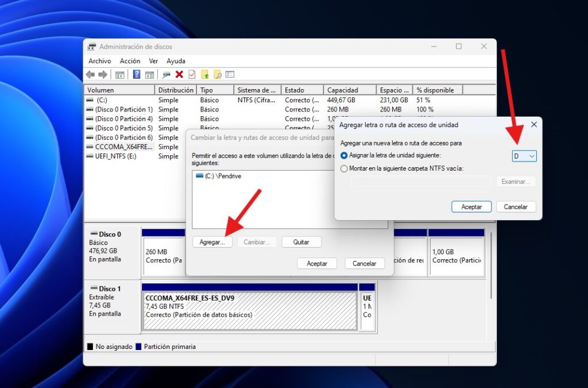588x388 pixels.
Task: Open the Ayuda menu
Action: click(x=176, y=61)
